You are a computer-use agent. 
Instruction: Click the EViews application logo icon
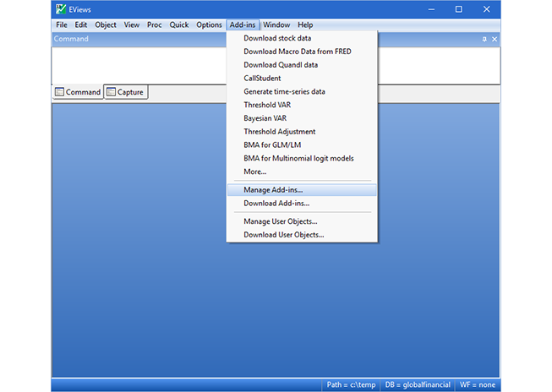61,9
